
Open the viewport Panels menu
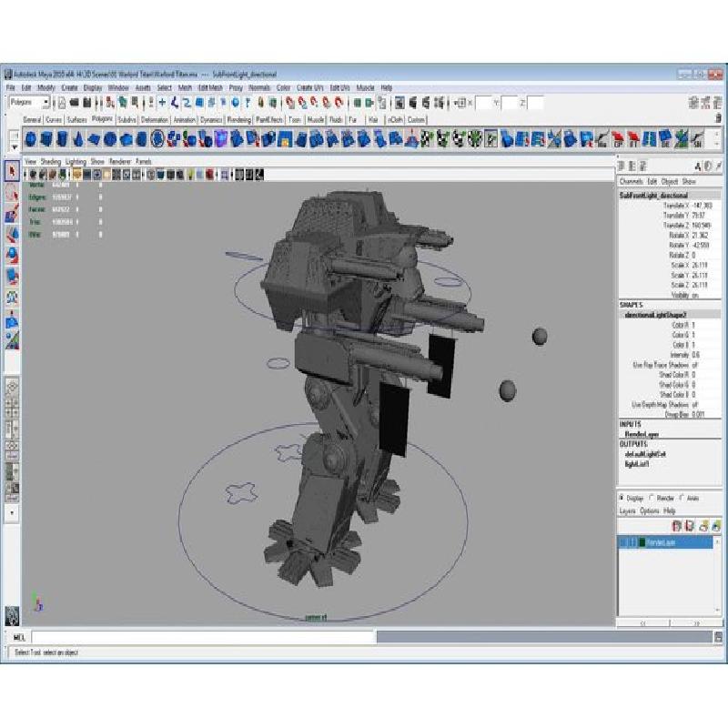coord(144,162)
